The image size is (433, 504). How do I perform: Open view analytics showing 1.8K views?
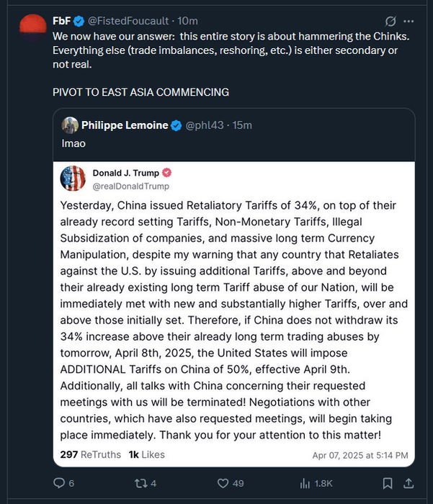304,483
